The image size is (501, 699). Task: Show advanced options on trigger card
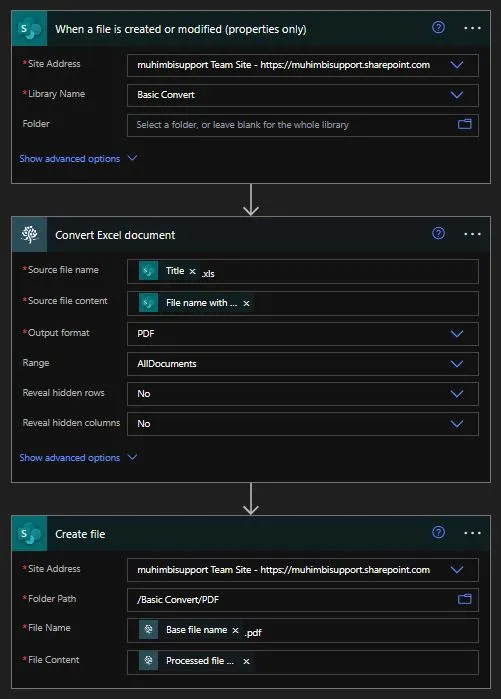pos(78,159)
